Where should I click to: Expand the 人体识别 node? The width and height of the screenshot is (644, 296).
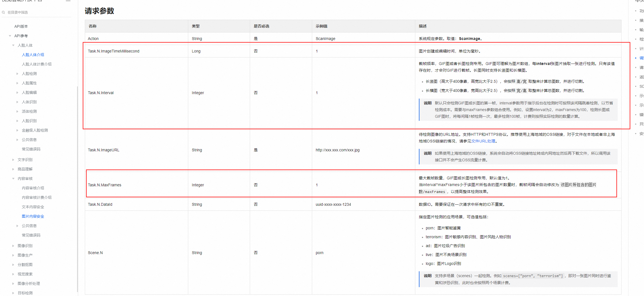click(17, 102)
